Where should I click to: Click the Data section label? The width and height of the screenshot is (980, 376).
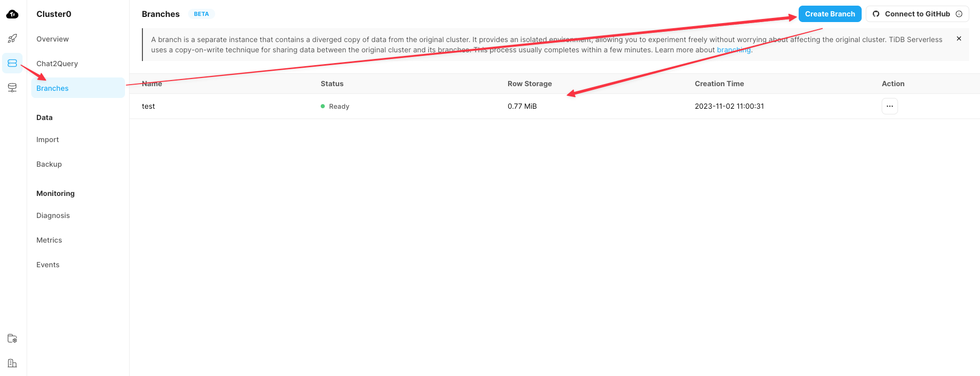point(45,117)
